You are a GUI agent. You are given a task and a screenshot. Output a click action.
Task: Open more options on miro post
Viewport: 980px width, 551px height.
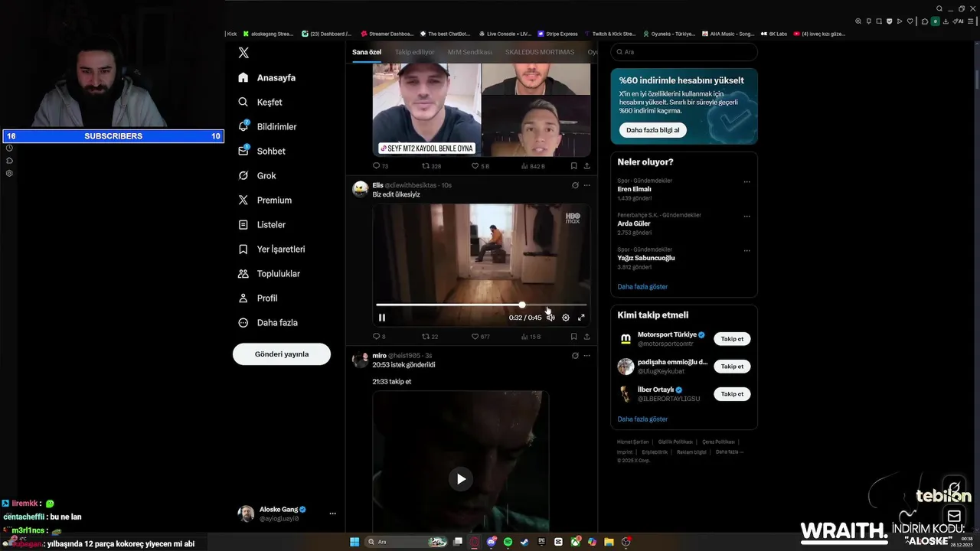tap(587, 355)
